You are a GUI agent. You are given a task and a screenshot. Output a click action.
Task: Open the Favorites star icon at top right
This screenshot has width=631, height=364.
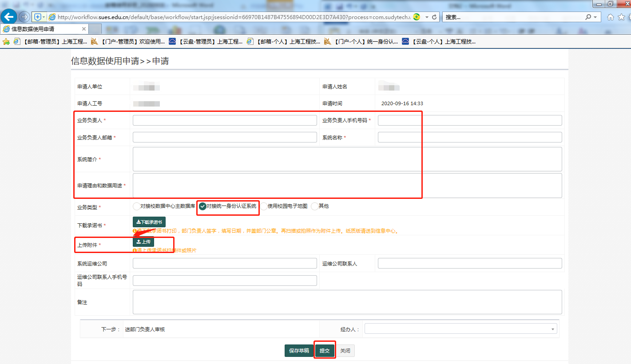(x=621, y=17)
